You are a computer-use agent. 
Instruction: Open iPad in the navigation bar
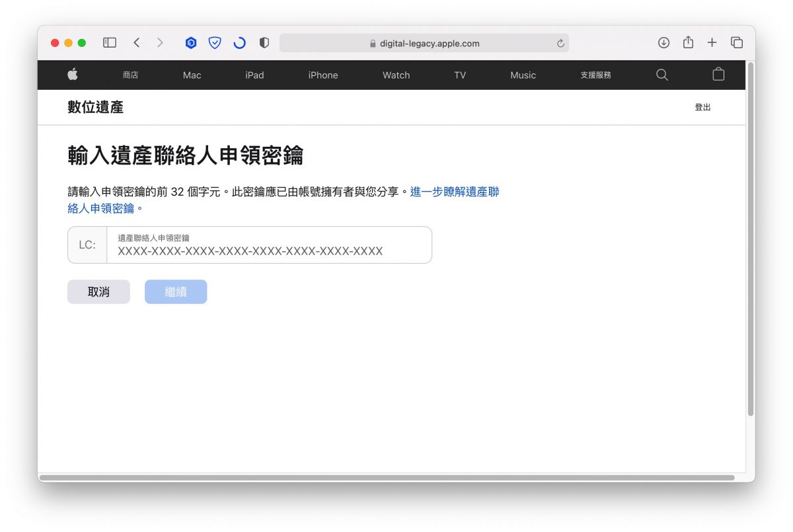[x=254, y=75]
